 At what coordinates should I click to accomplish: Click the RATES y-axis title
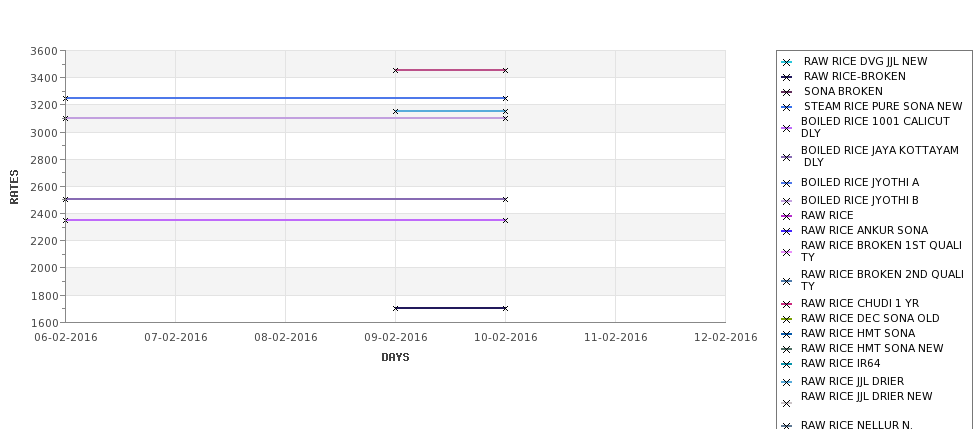click(14, 187)
